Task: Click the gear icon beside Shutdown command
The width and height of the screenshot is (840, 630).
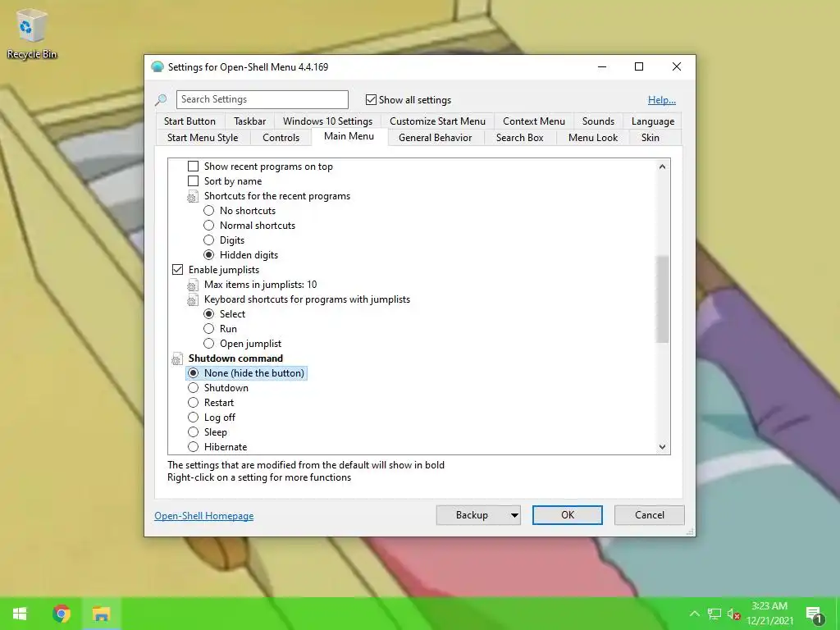Action: (x=177, y=359)
